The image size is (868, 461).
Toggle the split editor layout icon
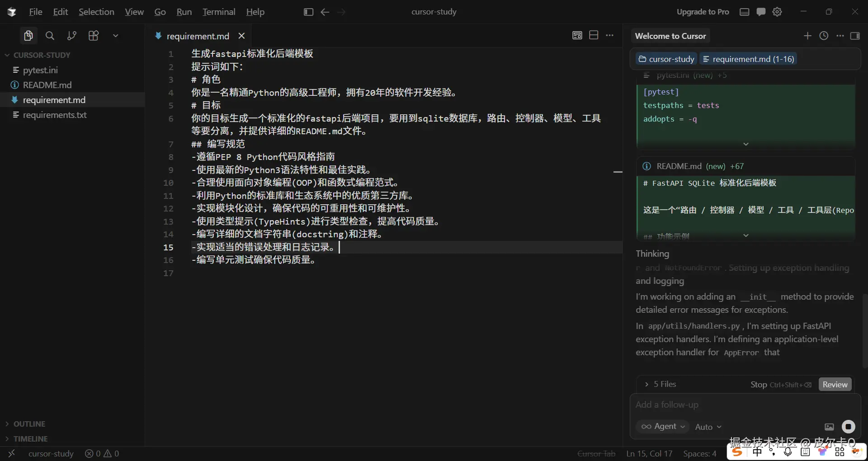point(594,35)
